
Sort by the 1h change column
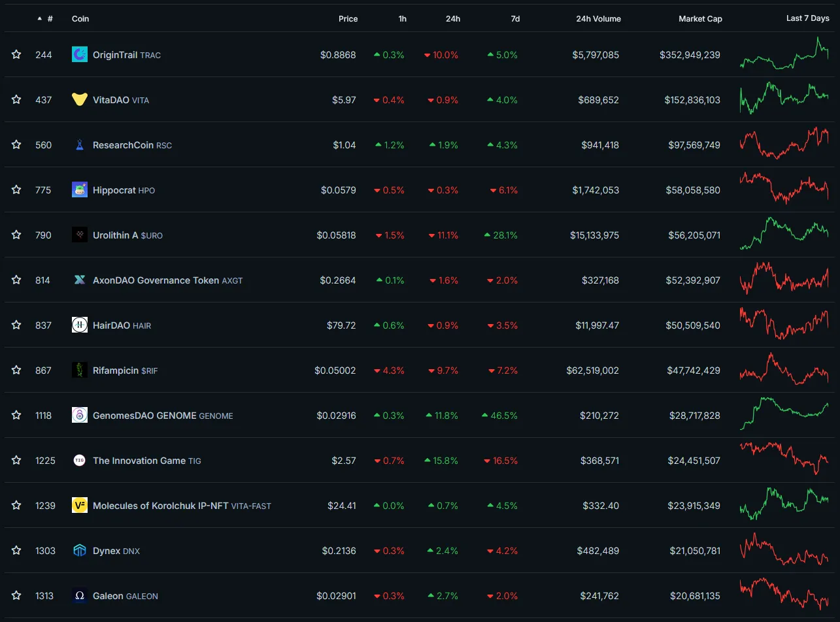pos(403,19)
